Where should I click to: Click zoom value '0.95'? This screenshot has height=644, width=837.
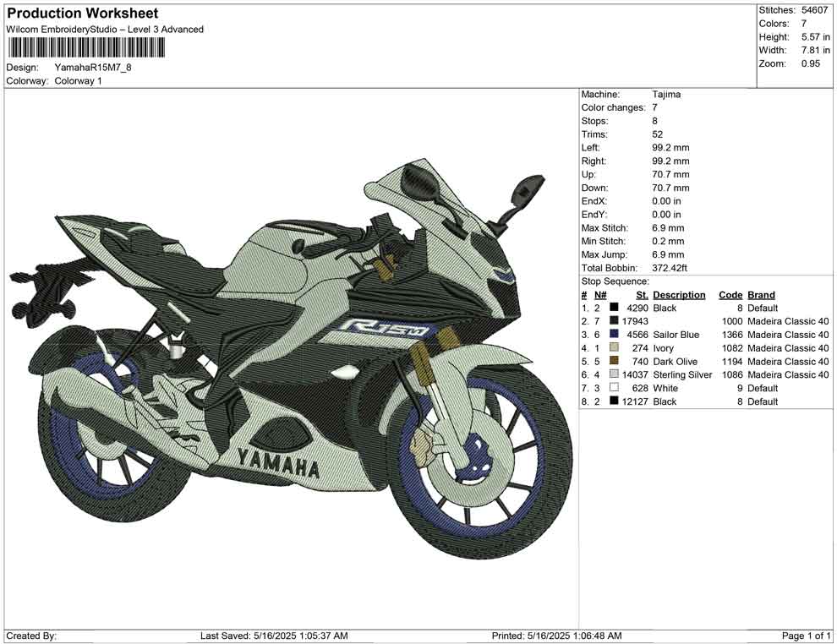coord(810,63)
